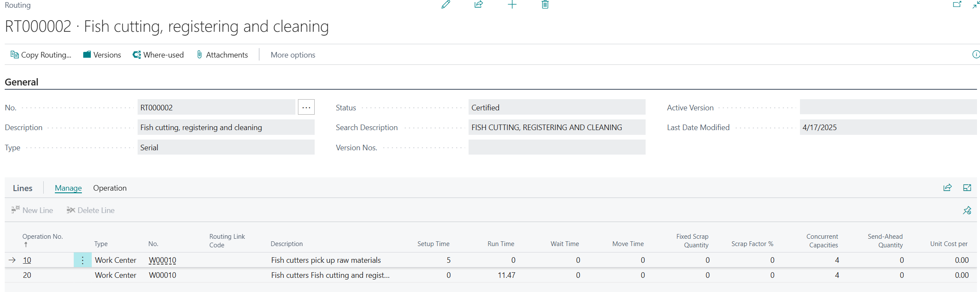Click the trash delete icon
Viewport: 980px width, 292px height.
[x=545, y=5]
